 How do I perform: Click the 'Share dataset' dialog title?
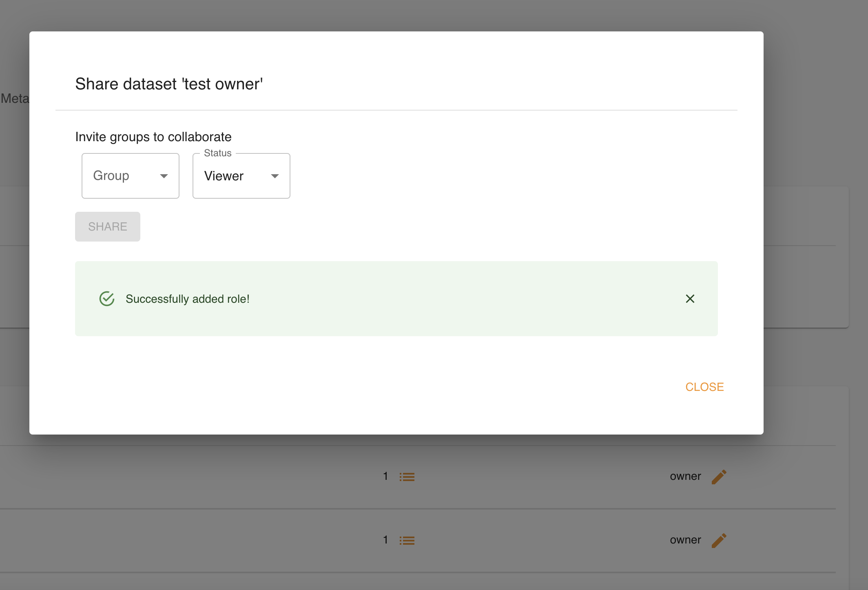click(169, 84)
